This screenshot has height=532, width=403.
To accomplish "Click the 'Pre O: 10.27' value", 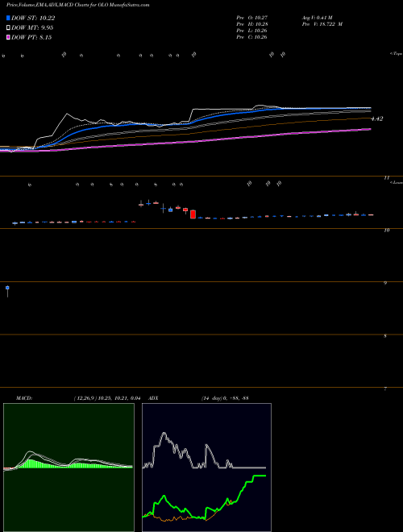I will tap(251, 17).
